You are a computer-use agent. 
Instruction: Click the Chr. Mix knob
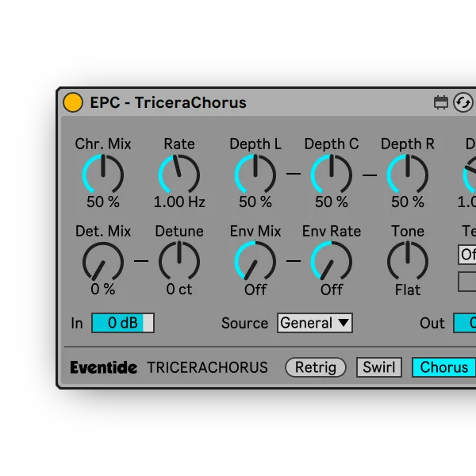[103, 174]
